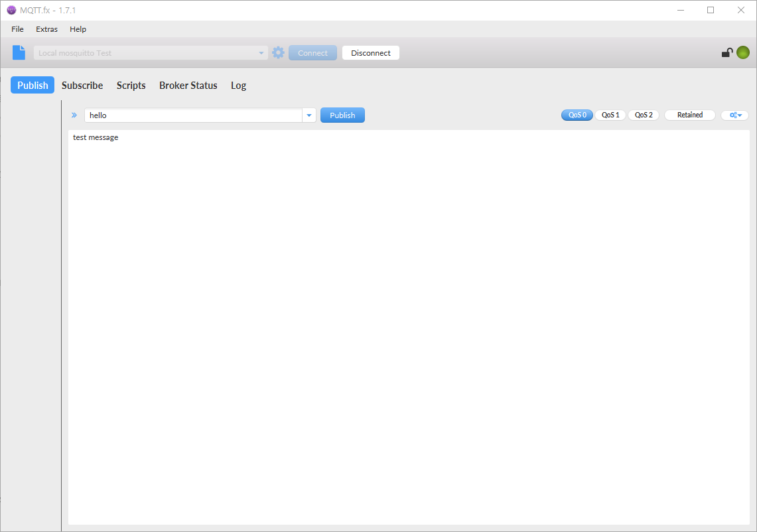Image resolution: width=757 pixels, height=532 pixels.
Task: Toggle the Retained message option
Action: point(690,115)
